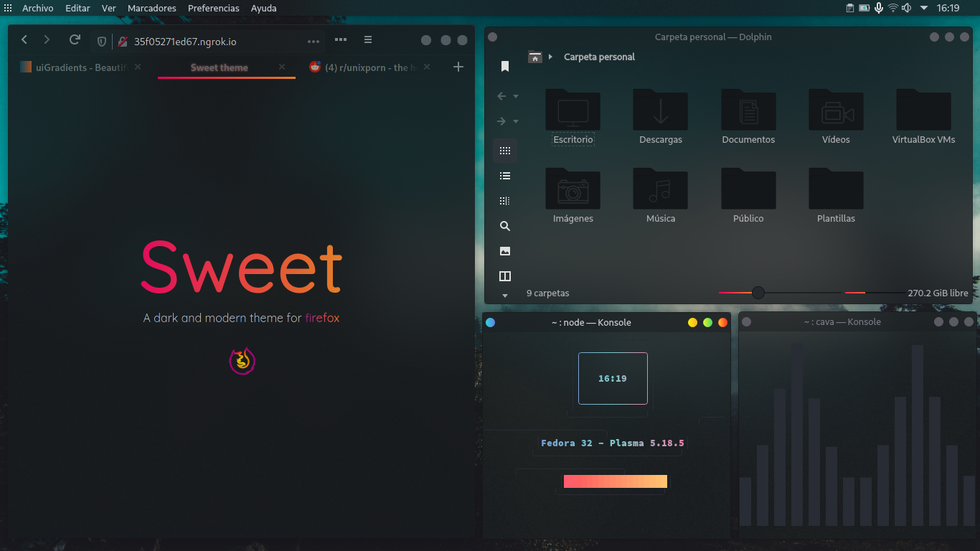This screenshot has height=551, width=980.
Task: Open the Ayuda menu
Action: click(x=263, y=8)
